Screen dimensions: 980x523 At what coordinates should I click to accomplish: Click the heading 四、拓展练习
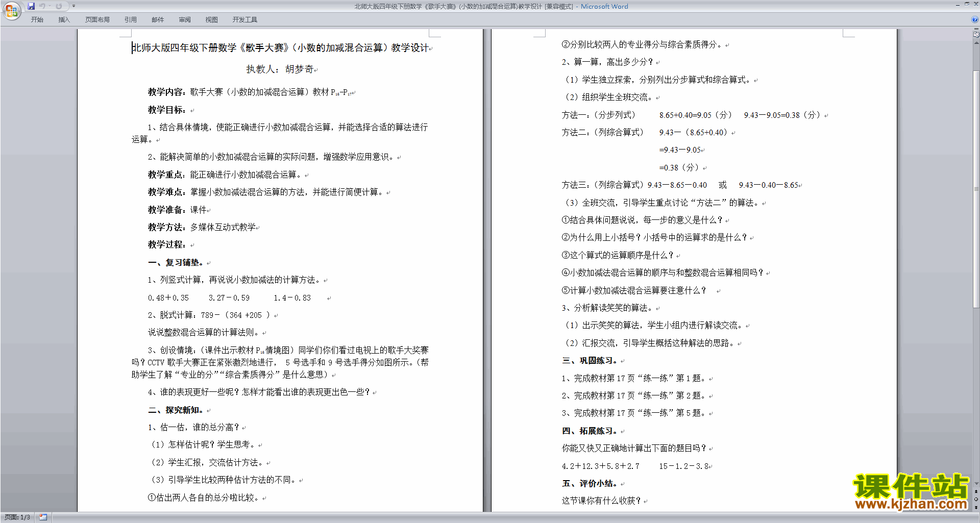[x=590, y=431]
